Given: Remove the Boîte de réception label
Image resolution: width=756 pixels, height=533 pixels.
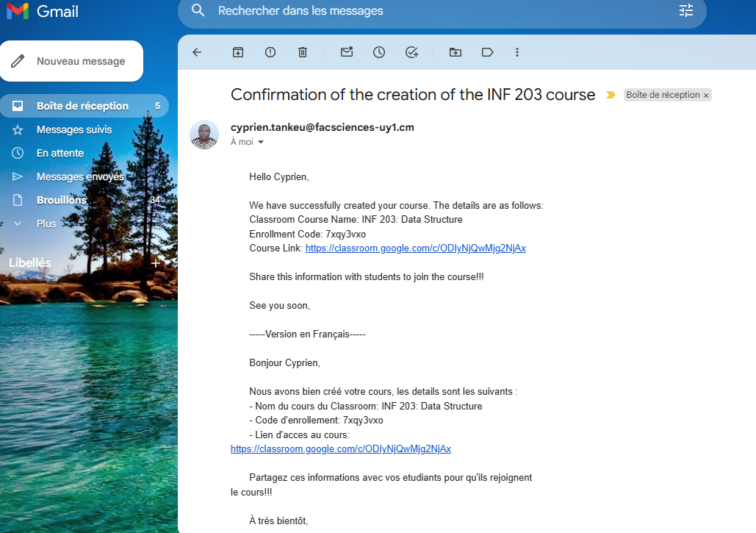Looking at the screenshot, I should [x=706, y=96].
